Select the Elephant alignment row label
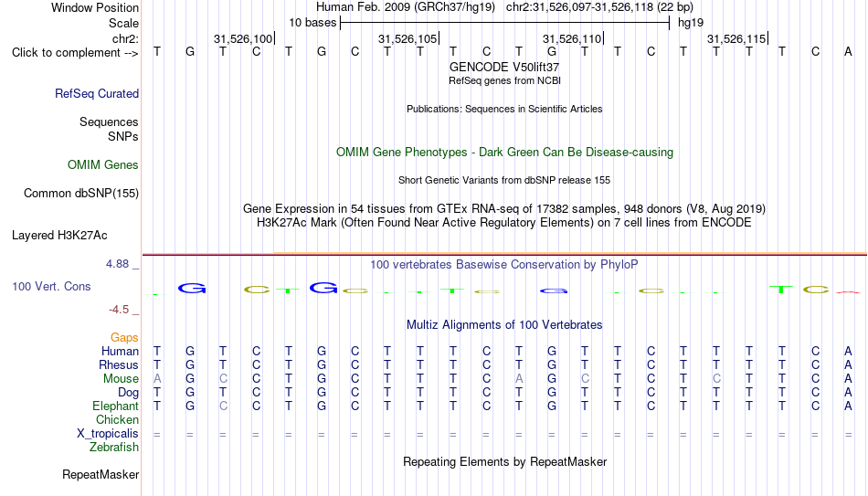868x496 pixels. click(x=115, y=406)
